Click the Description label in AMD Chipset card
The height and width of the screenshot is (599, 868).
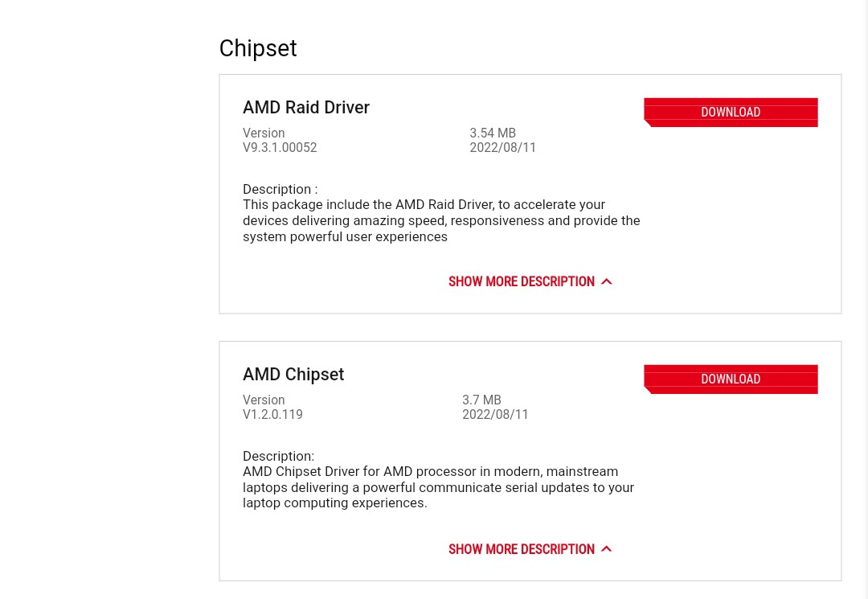click(278, 457)
